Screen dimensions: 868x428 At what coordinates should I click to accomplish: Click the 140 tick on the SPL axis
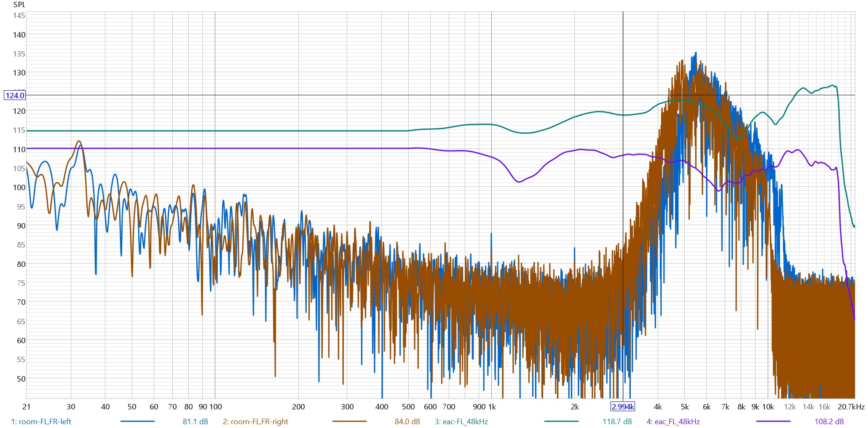click(19, 35)
